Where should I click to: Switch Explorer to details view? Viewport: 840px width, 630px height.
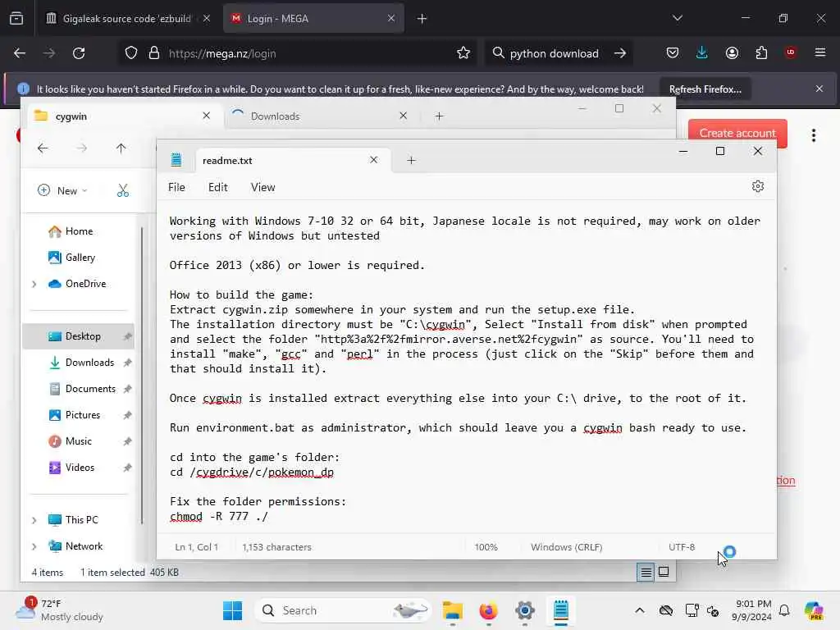646,572
